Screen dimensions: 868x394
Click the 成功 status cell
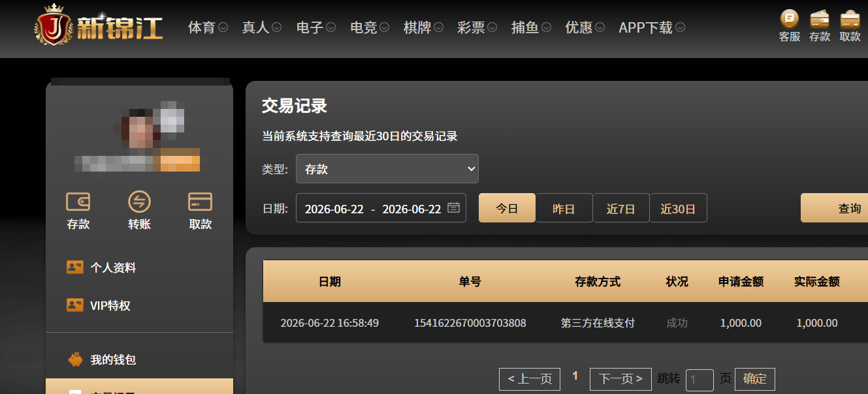coord(677,323)
